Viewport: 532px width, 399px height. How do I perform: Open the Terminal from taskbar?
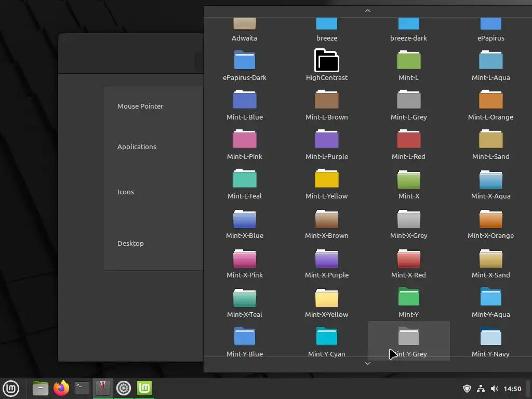click(x=82, y=389)
